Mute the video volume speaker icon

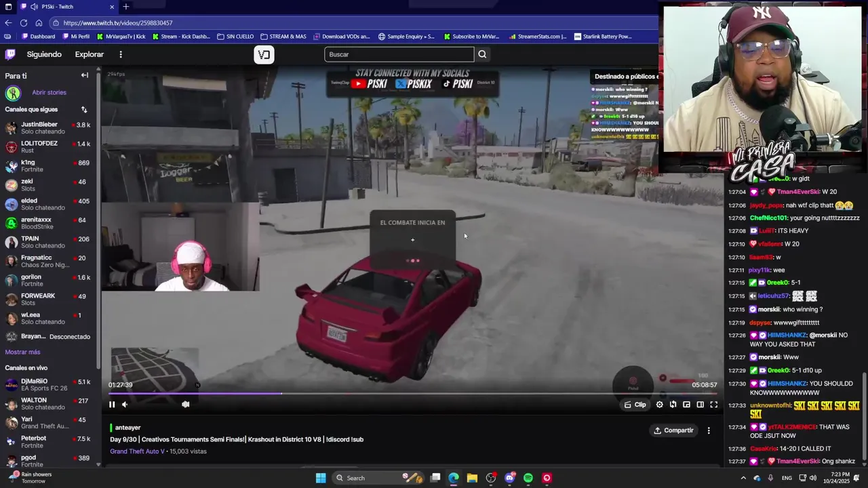(125, 405)
